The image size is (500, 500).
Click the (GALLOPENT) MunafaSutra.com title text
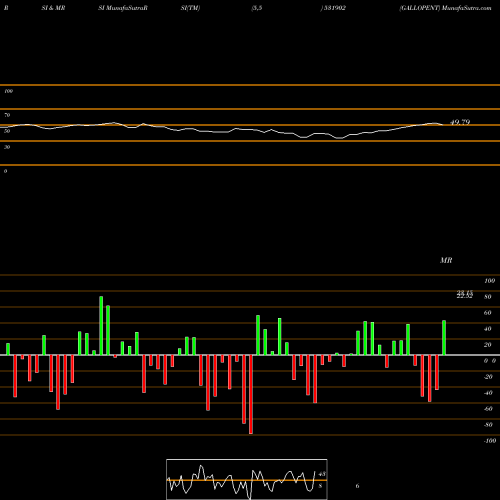pyautogui.click(x=445, y=8)
